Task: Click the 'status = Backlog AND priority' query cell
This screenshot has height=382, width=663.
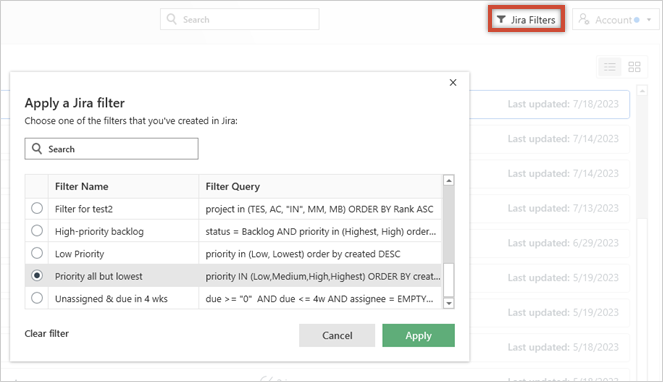Action: pyautogui.click(x=320, y=231)
